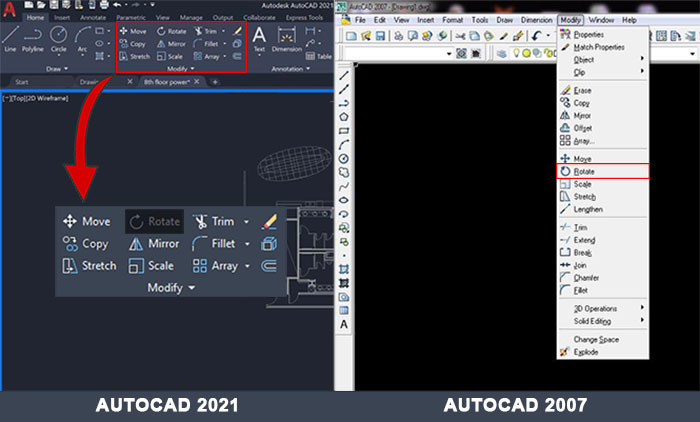Screen dimensions: 700x422
Task: Click Stretch in the small 2021 ribbon Modify panel
Action: pyautogui.click(x=134, y=56)
